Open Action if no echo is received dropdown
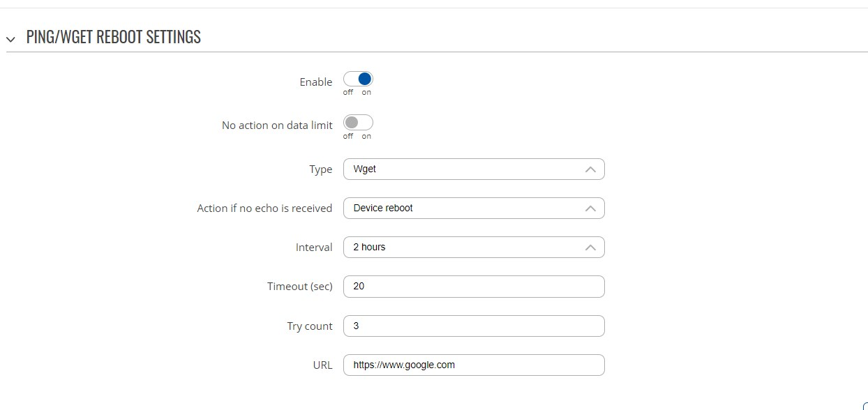Viewport: 868px width, 410px height. tap(474, 208)
